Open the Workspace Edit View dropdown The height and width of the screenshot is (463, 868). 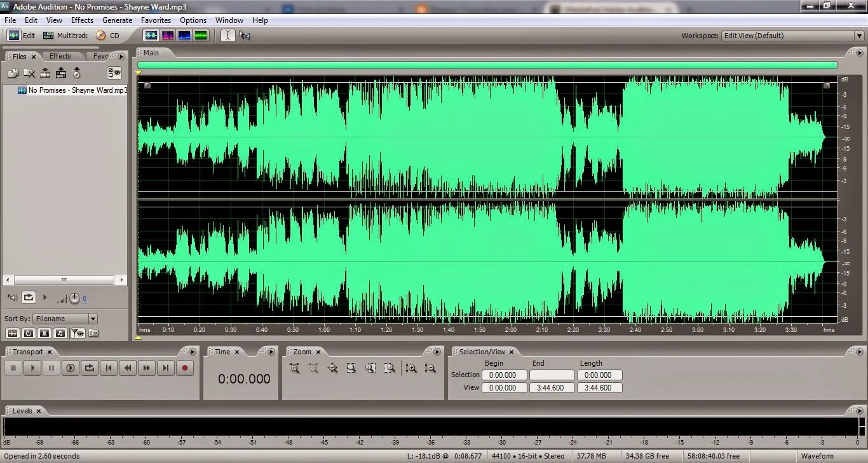click(792, 36)
